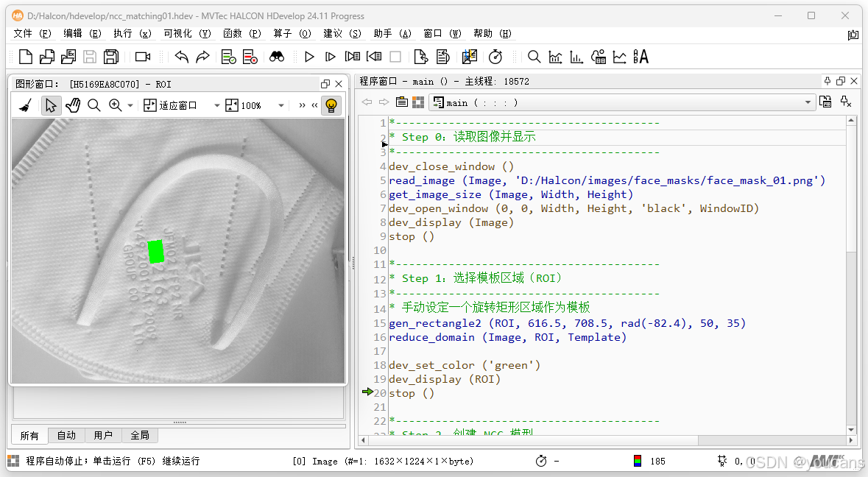This screenshot has height=477, width=868.
Task: Close the graphics window panel
Action: coord(339,84)
